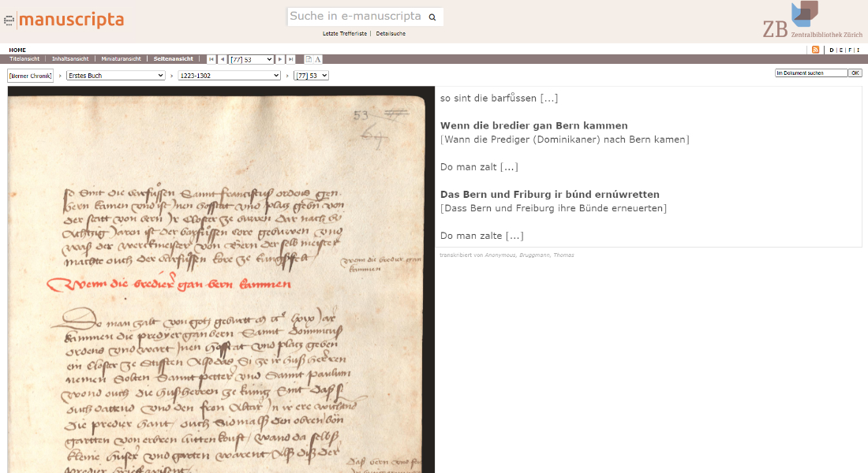The width and height of the screenshot is (868, 473).
Task: Open the page selector in the toolbar
Action: click(251, 59)
